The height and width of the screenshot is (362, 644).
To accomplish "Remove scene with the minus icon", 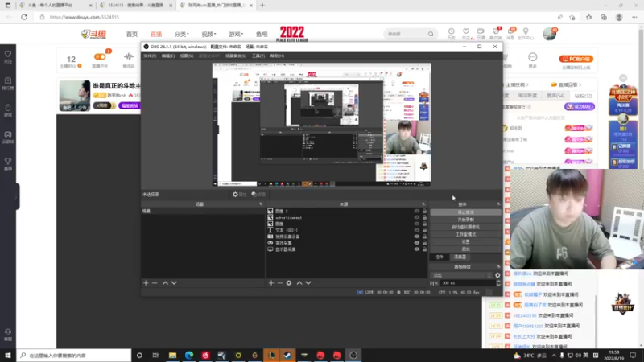I will [155, 283].
